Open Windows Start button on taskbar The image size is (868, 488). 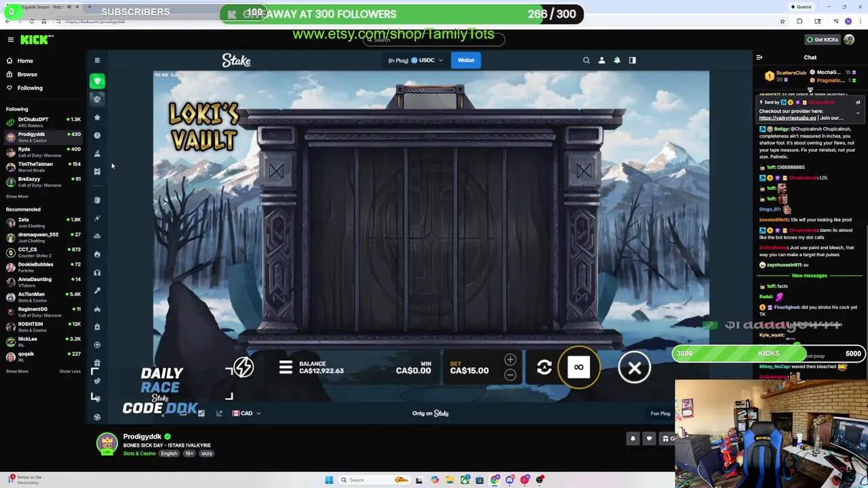point(329,480)
